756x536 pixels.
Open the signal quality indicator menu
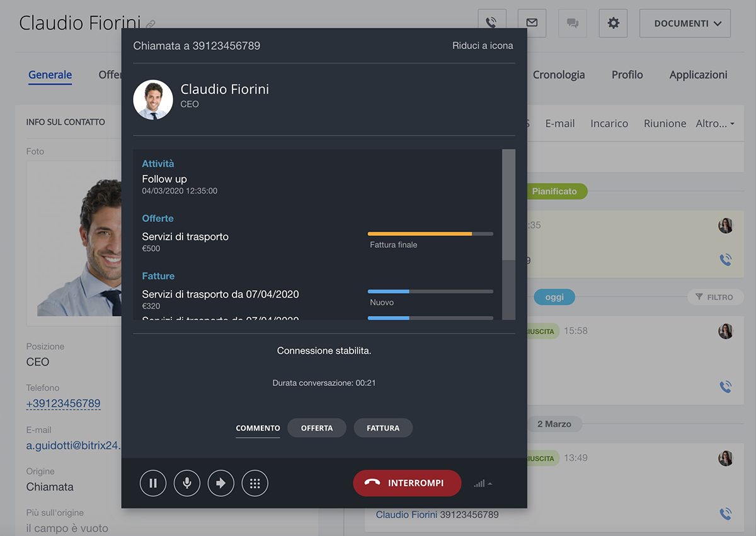(x=483, y=484)
